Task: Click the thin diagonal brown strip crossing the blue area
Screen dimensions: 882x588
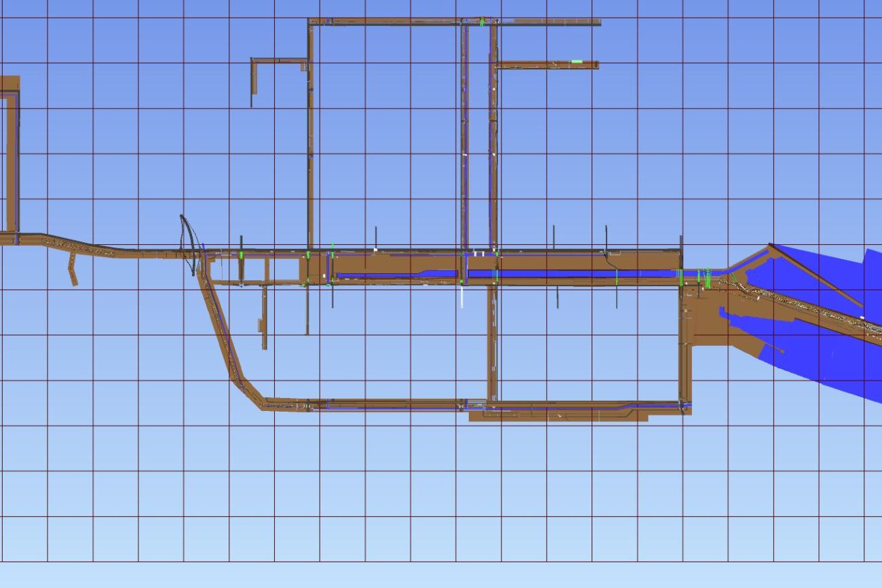Action: (x=814, y=275)
